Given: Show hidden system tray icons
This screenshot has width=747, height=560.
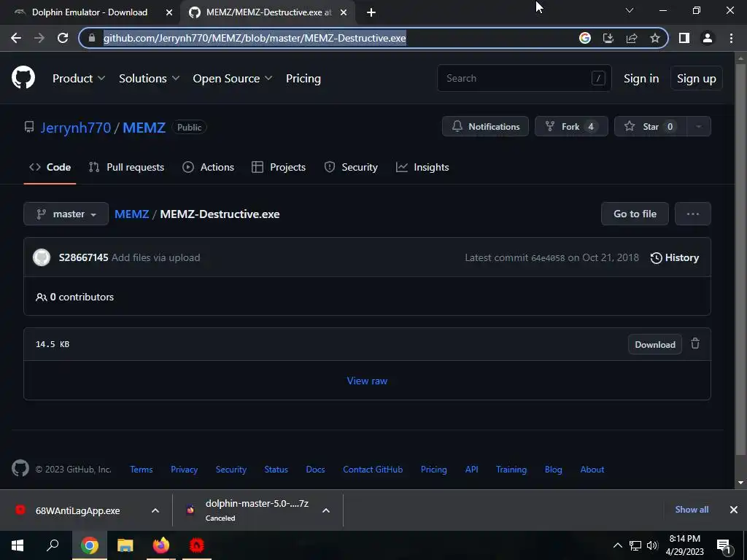Looking at the screenshot, I should pos(617,545).
